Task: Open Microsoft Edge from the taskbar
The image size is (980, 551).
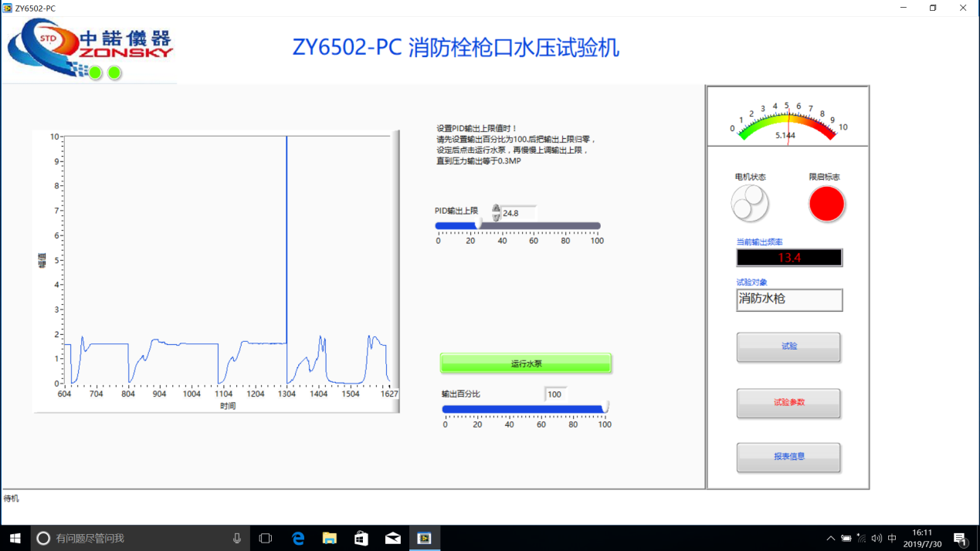Action: coord(297,538)
